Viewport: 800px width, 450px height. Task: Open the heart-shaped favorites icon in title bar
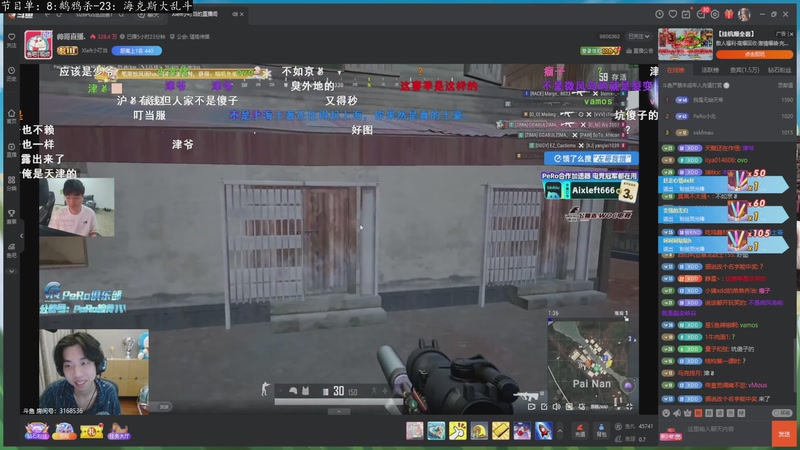(x=672, y=15)
